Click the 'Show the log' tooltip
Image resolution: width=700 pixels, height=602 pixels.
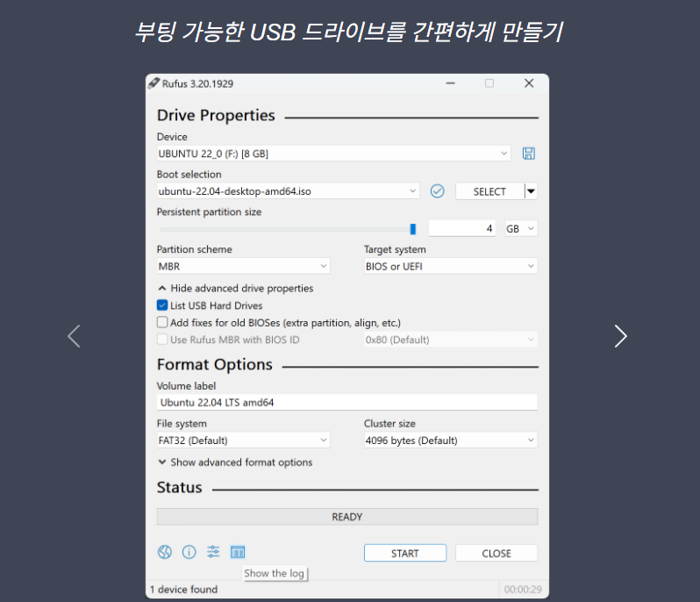[x=274, y=573]
